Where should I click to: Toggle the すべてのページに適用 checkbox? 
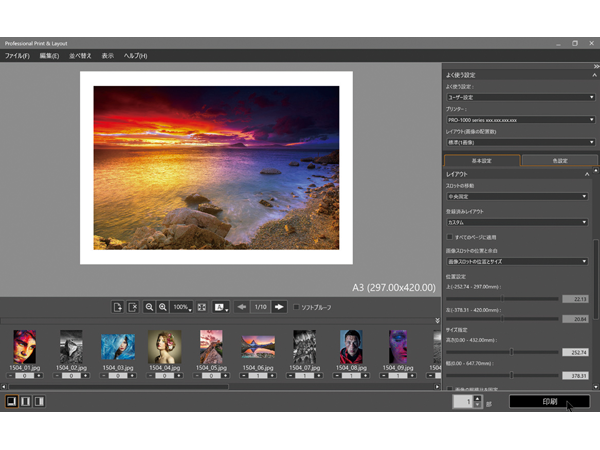(450, 236)
